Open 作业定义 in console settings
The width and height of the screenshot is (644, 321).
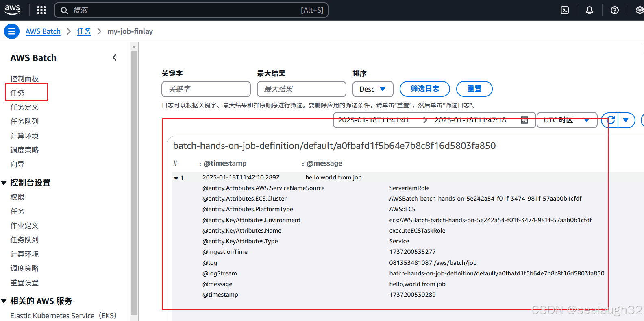(24, 225)
